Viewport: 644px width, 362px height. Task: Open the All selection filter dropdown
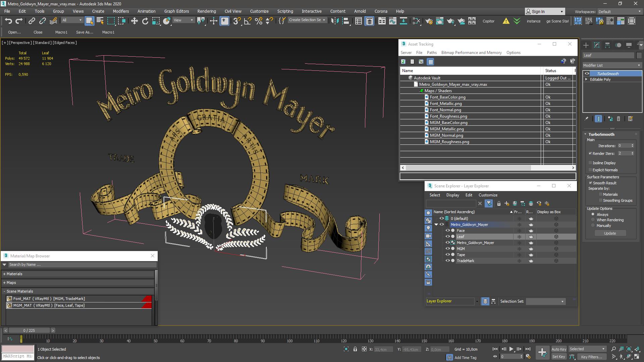pyautogui.click(x=72, y=20)
